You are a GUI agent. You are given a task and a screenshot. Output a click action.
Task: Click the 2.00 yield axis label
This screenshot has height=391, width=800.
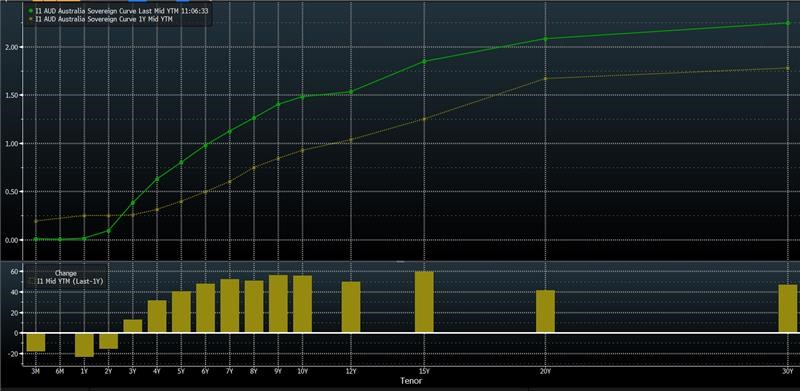point(11,47)
